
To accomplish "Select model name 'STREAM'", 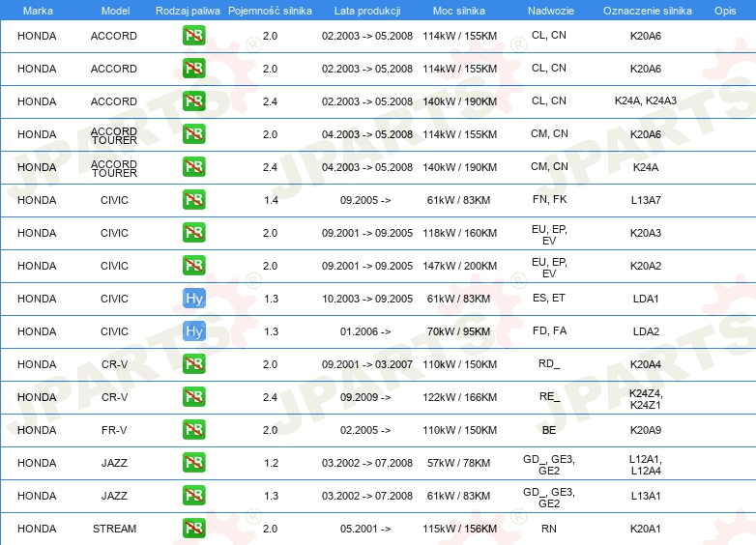I will (114, 529).
